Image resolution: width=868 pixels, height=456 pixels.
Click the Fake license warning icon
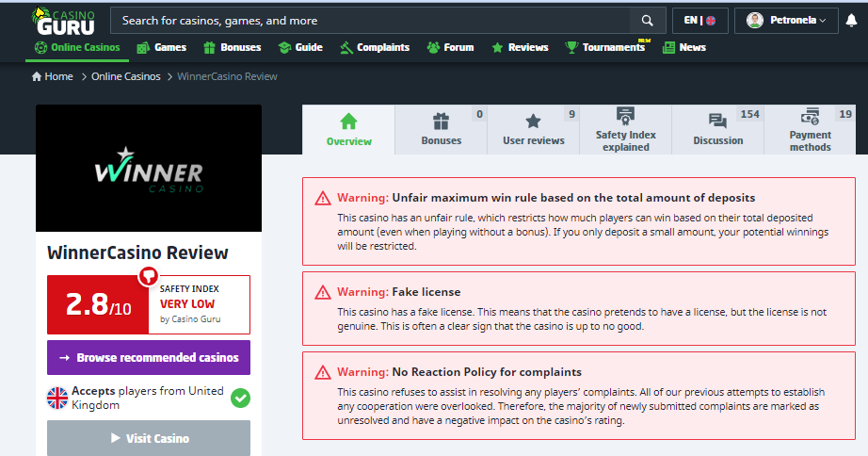pyautogui.click(x=323, y=292)
